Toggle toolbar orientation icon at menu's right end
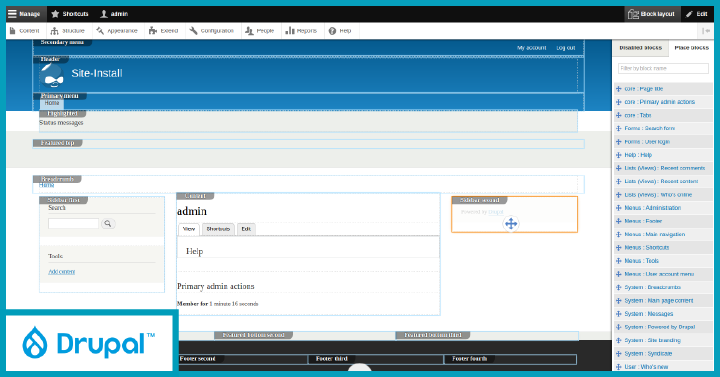Viewport: 720px width, 377px height. click(706, 31)
